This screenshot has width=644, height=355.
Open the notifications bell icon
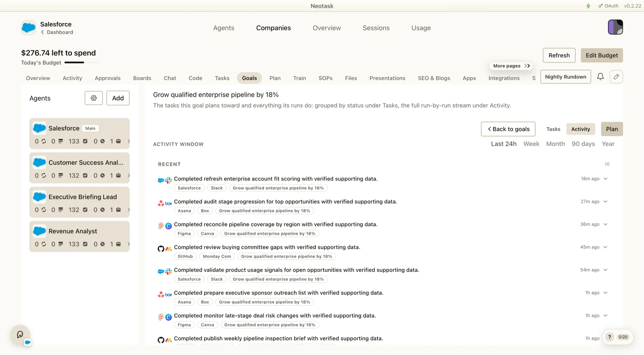(x=600, y=77)
